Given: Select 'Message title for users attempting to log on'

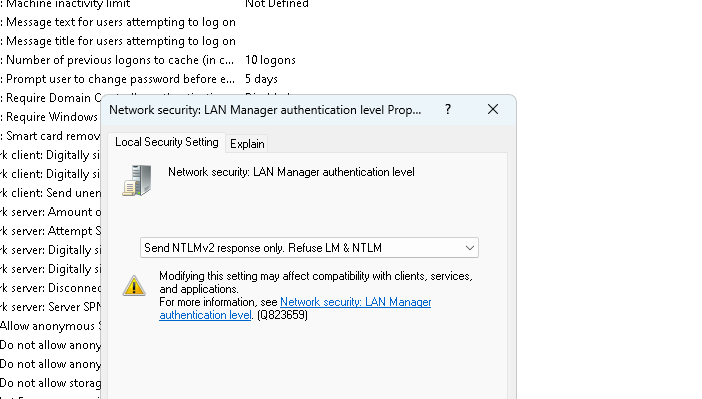Looking at the screenshot, I should (118, 41).
